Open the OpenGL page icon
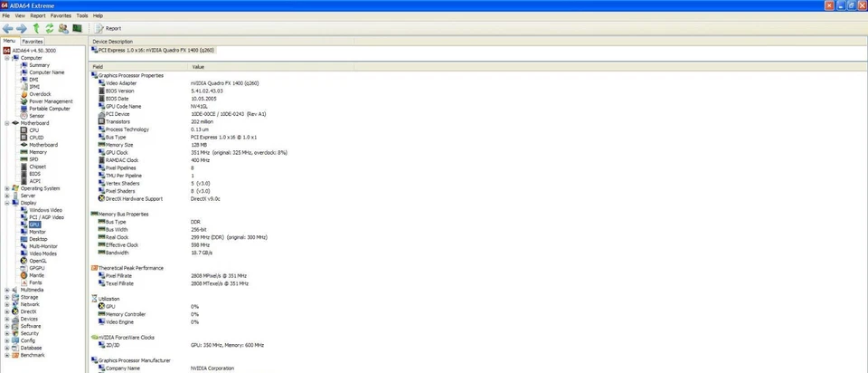Screen dimensions: 868x373 (x=24, y=261)
